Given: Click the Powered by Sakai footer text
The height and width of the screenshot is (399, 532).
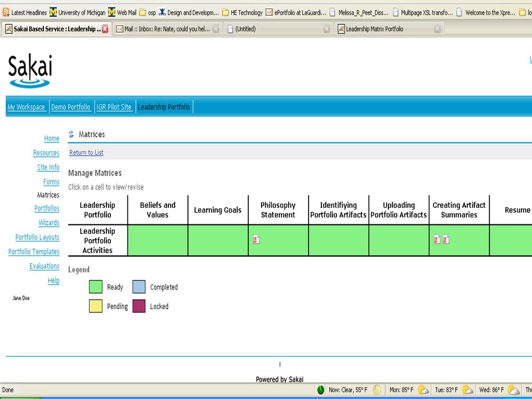Looking at the screenshot, I should (279, 379).
